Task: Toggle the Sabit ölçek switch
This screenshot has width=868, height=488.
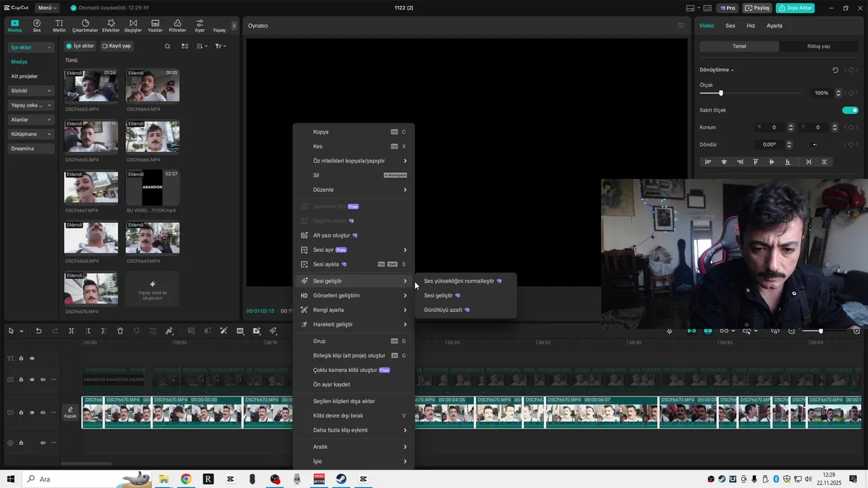Action: (850, 110)
